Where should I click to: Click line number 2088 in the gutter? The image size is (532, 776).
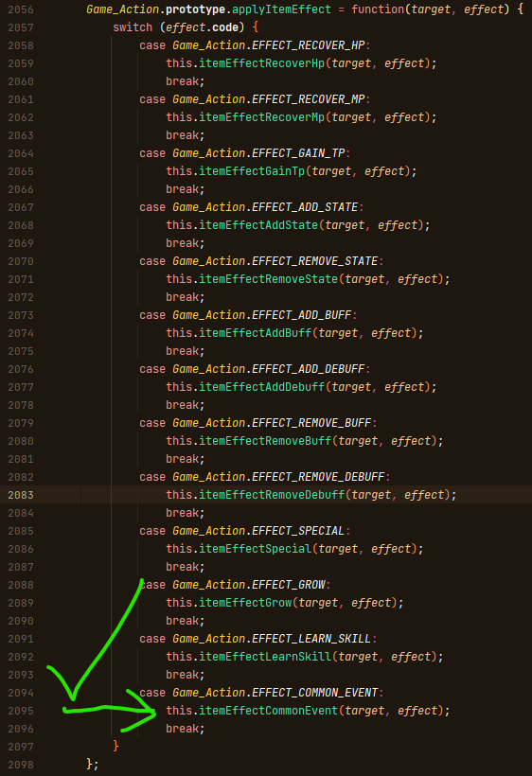point(21,585)
